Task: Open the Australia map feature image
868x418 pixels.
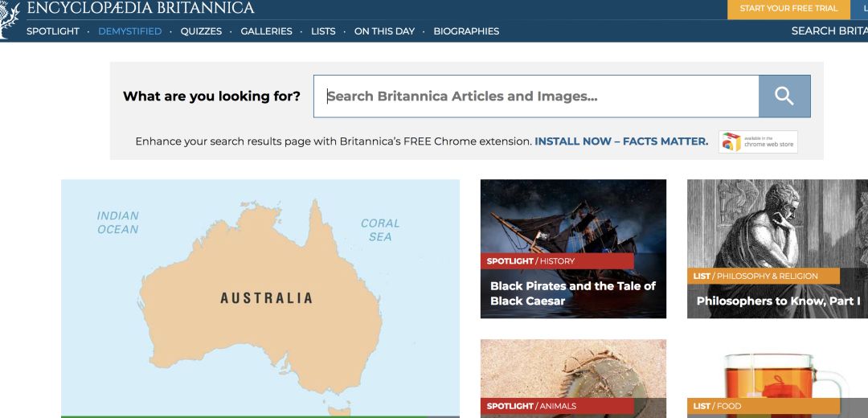Action: [260, 297]
